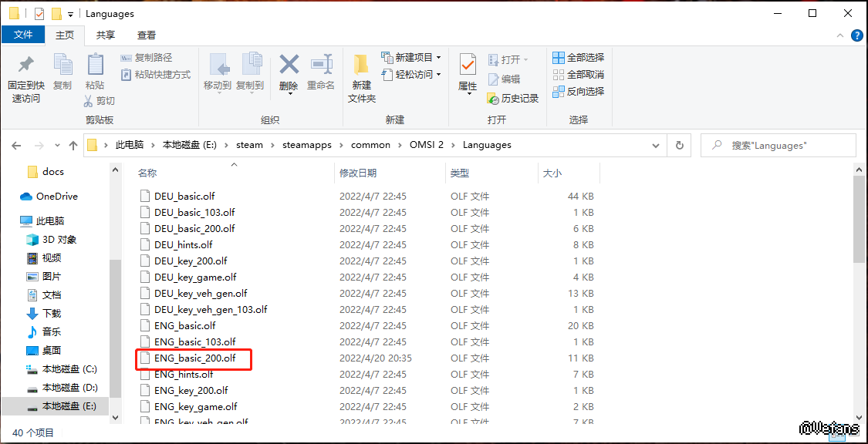
Task: Click Invert selection (反向选择)
Action: (x=579, y=92)
